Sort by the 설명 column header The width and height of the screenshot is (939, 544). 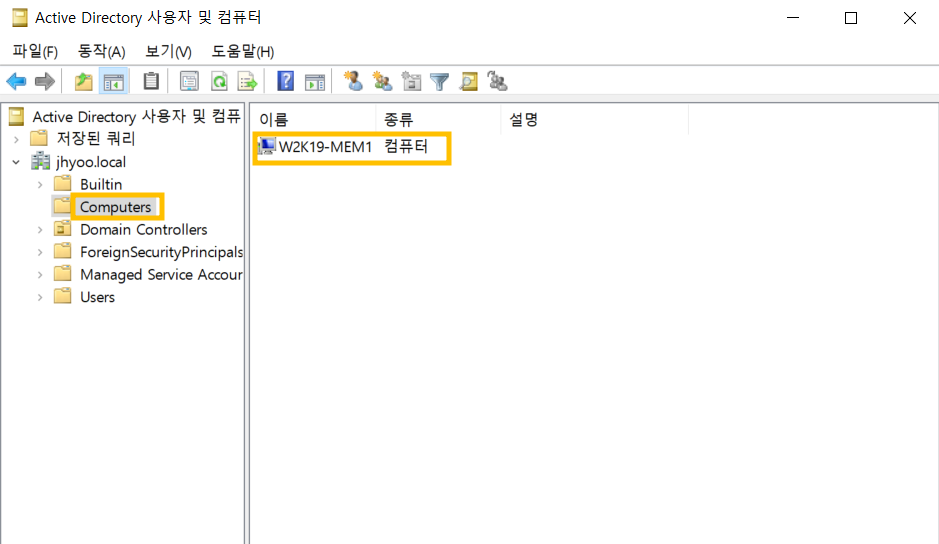(x=595, y=119)
